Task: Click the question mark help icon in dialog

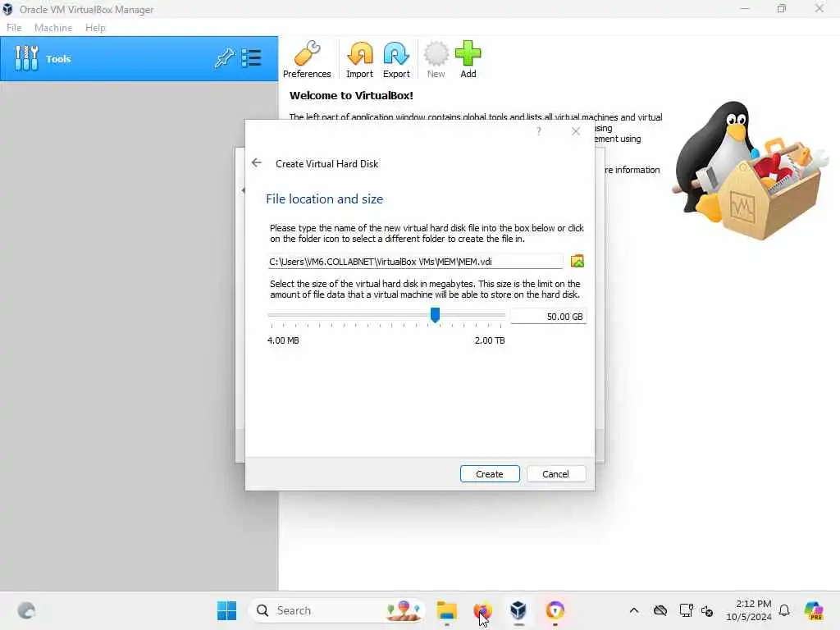Action: click(539, 132)
